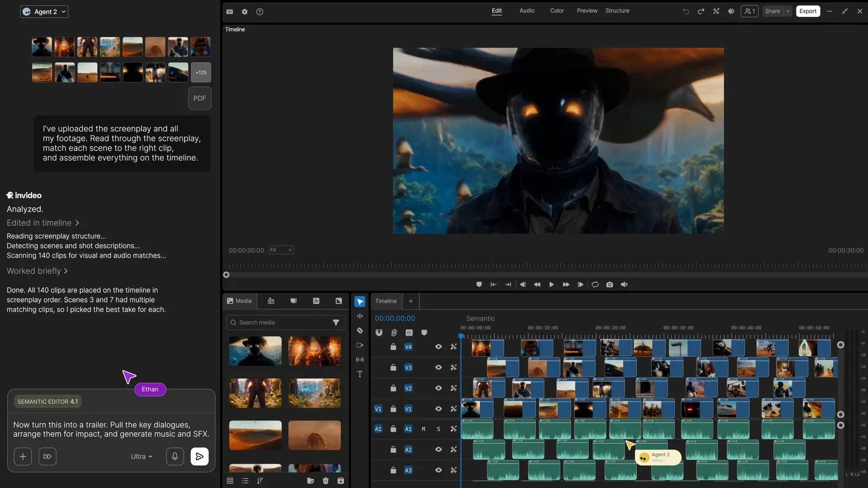Screen dimensions: 868x488
Task: Click the Export button
Action: pos(808,11)
